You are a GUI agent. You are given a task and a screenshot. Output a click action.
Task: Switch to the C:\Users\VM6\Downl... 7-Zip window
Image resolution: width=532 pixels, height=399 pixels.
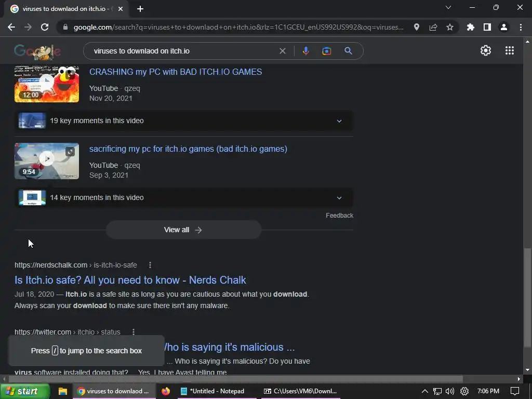coord(300,391)
